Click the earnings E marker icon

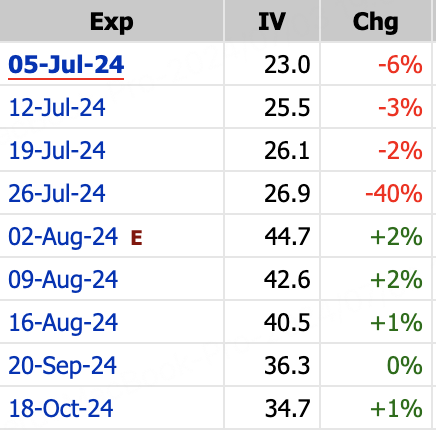pos(137,238)
